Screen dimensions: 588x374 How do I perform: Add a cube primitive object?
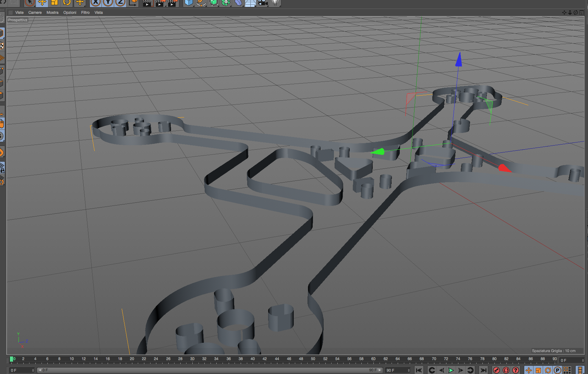189,3
